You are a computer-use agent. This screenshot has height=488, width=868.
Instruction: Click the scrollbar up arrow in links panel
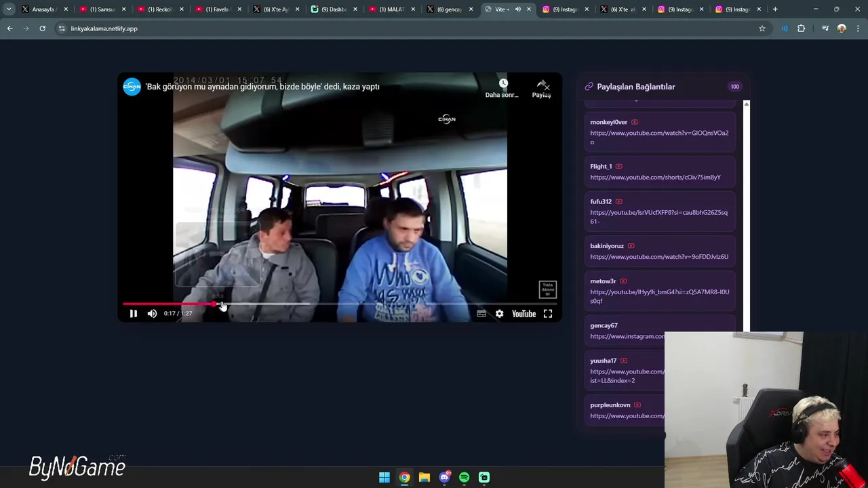click(x=746, y=104)
